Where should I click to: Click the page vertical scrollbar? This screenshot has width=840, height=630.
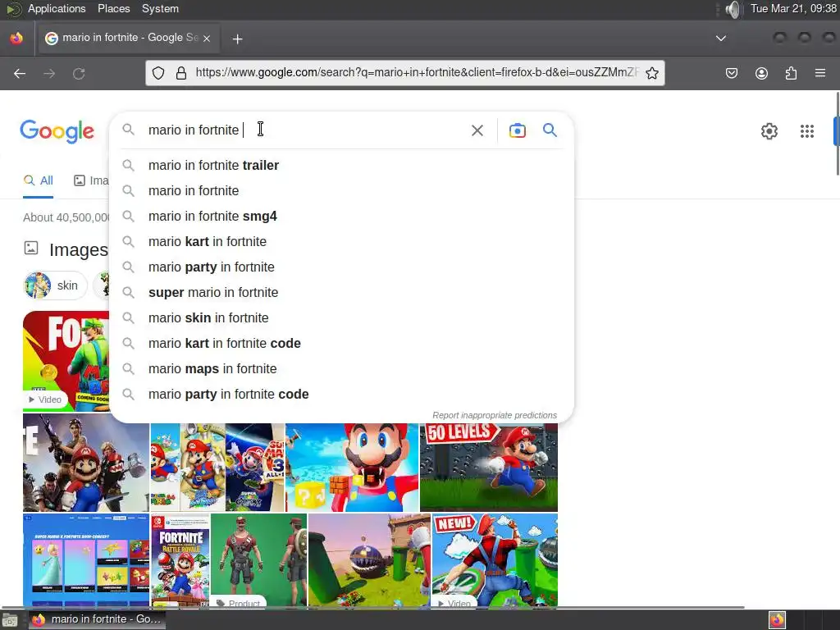click(837, 134)
